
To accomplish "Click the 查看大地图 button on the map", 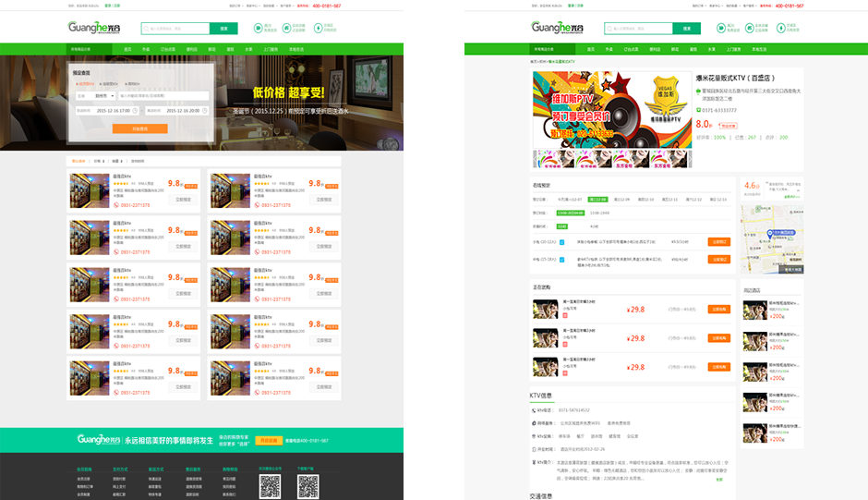I will (792, 269).
